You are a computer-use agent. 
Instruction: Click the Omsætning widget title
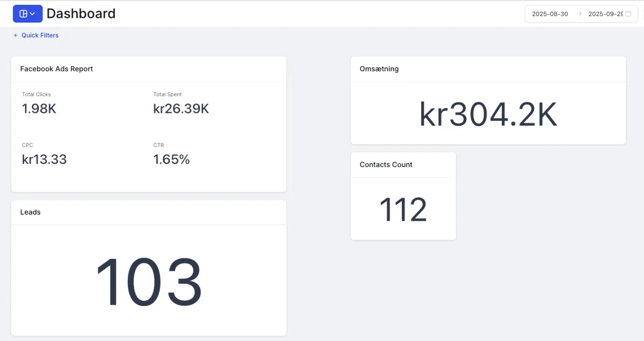coord(379,69)
